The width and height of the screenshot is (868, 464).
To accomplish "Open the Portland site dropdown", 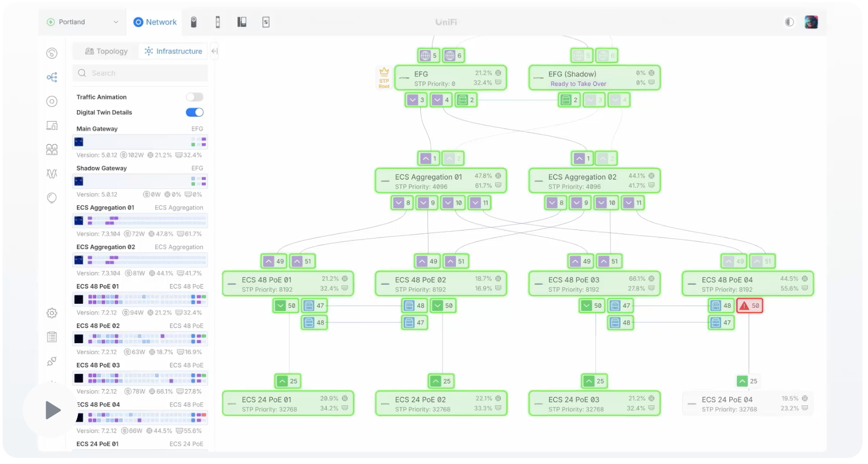I will (x=83, y=22).
